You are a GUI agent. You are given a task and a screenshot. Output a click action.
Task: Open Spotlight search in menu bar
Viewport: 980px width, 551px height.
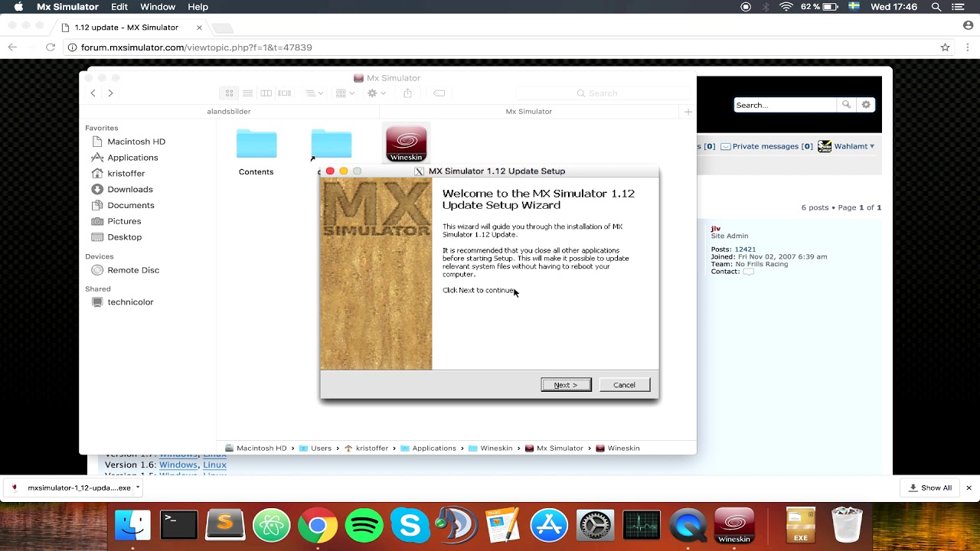pyautogui.click(x=936, y=7)
